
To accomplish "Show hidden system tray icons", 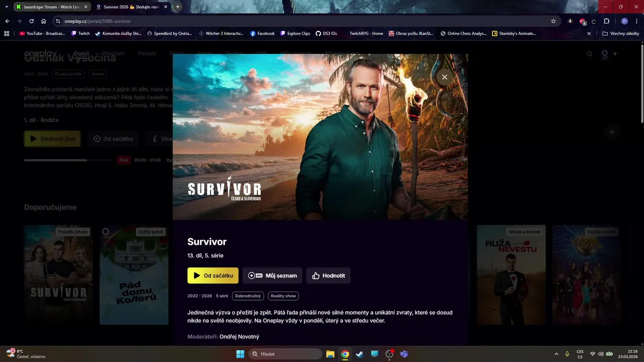I will (556, 354).
